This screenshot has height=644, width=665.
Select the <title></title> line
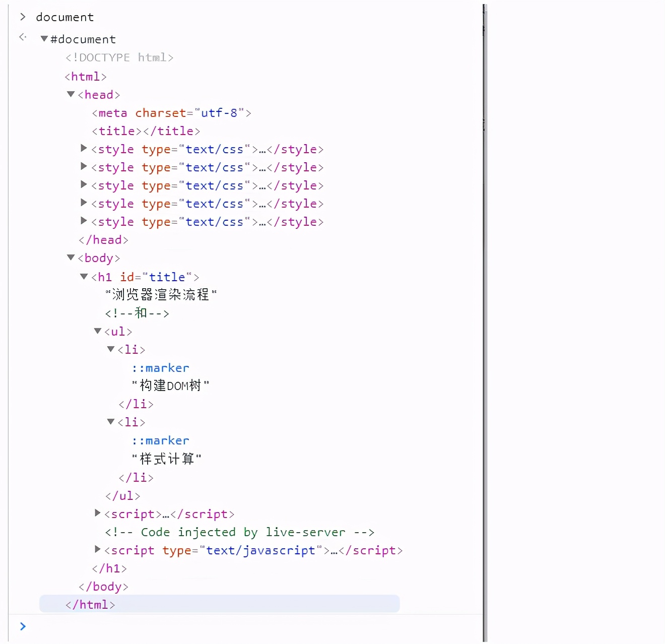click(x=146, y=131)
